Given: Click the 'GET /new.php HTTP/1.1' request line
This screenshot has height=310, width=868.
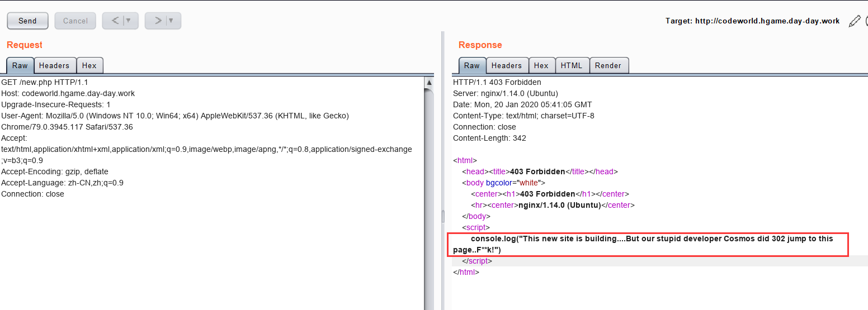Looking at the screenshot, I should tap(45, 82).
